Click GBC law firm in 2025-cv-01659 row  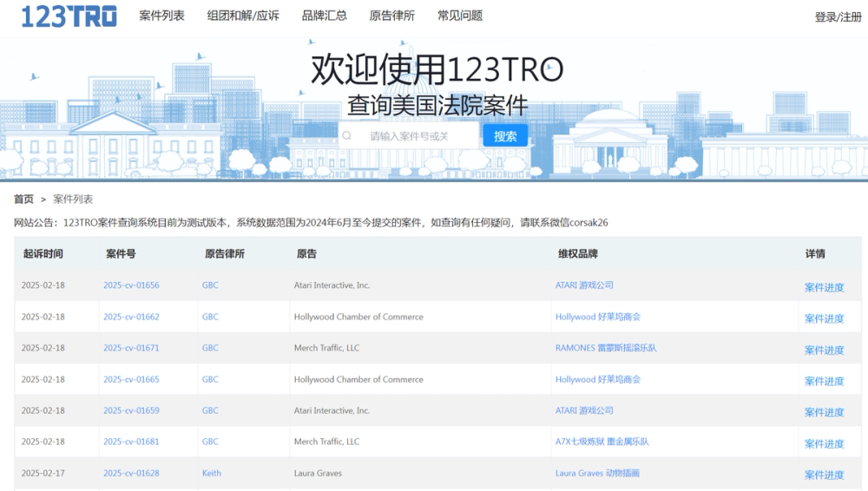(x=210, y=410)
